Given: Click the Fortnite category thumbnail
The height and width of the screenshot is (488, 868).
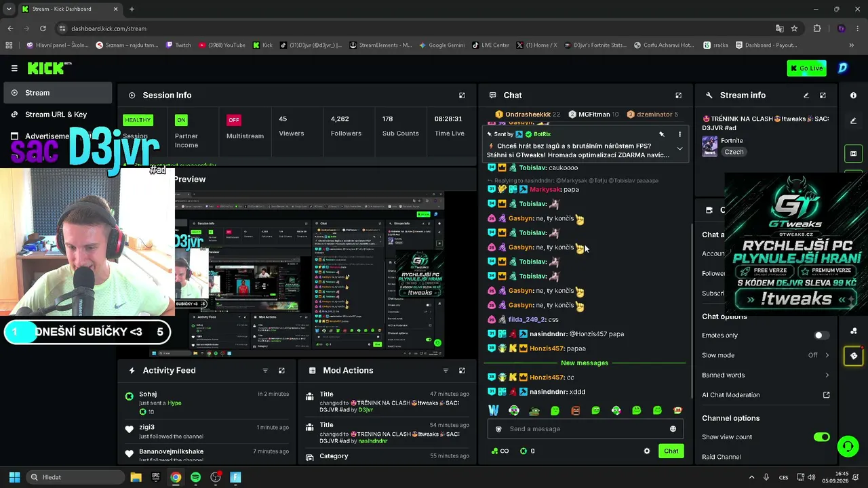Looking at the screenshot, I should [x=709, y=146].
